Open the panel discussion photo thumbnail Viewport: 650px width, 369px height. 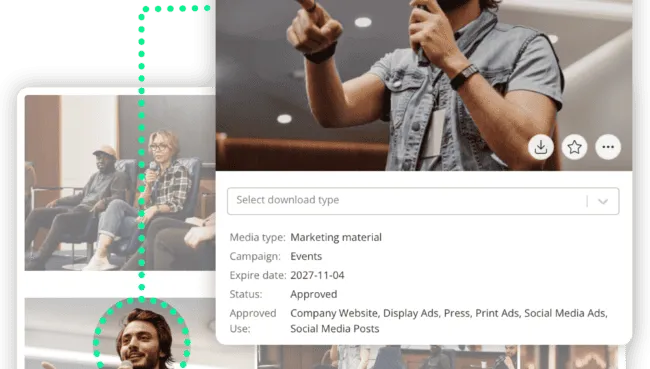[120, 183]
